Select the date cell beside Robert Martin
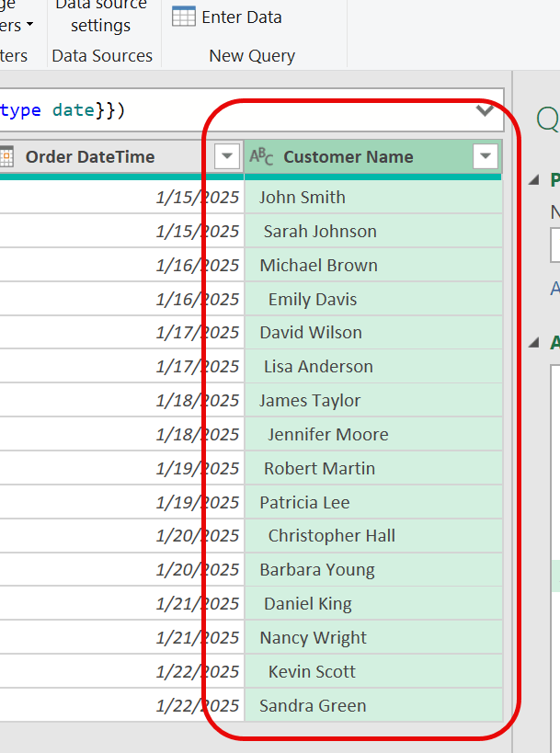Screen dimensions: 560x753 click(122, 468)
